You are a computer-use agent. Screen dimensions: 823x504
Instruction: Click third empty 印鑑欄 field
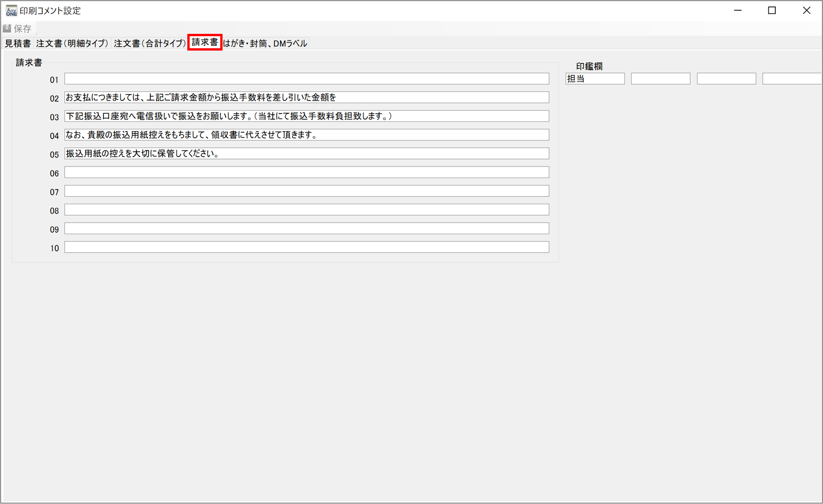(726, 79)
